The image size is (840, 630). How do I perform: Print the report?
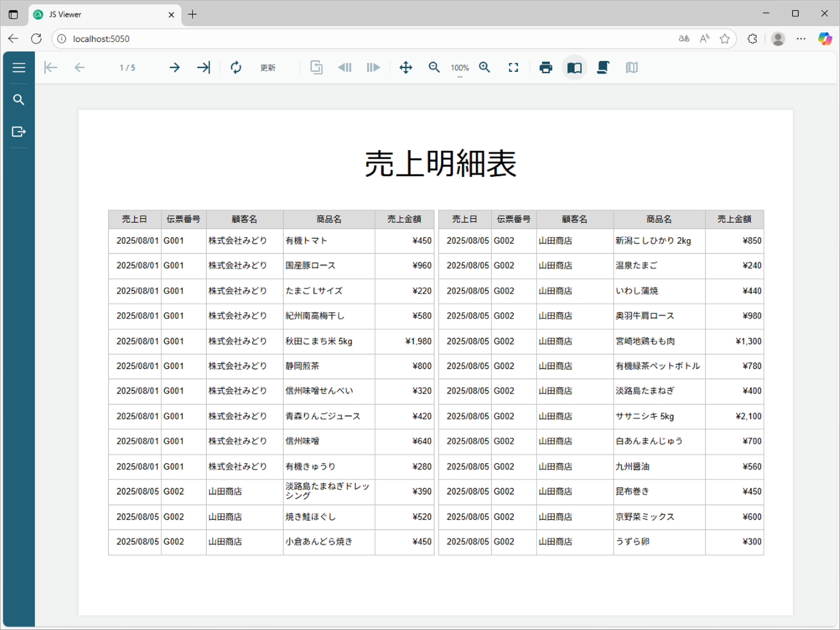click(546, 68)
